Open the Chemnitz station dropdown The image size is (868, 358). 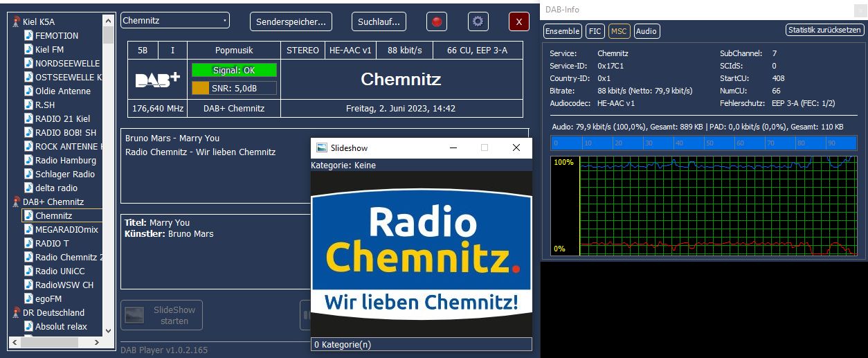pyautogui.click(x=174, y=21)
